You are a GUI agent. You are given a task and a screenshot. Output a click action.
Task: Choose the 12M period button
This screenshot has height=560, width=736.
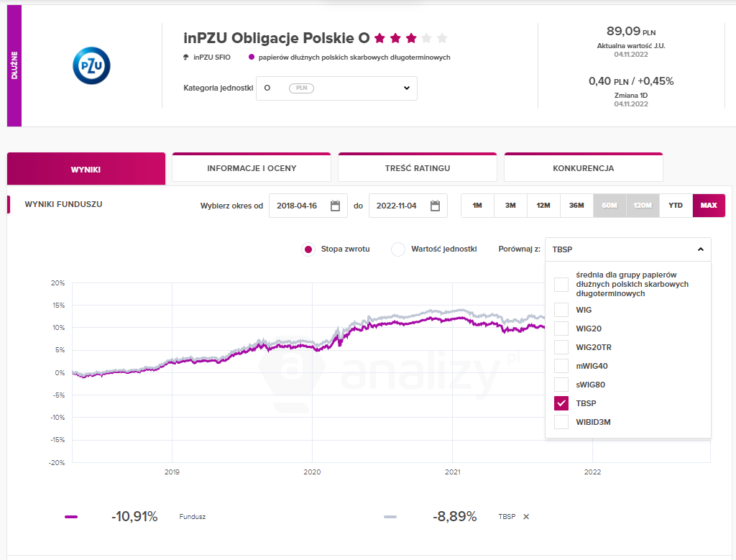click(x=543, y=206)
